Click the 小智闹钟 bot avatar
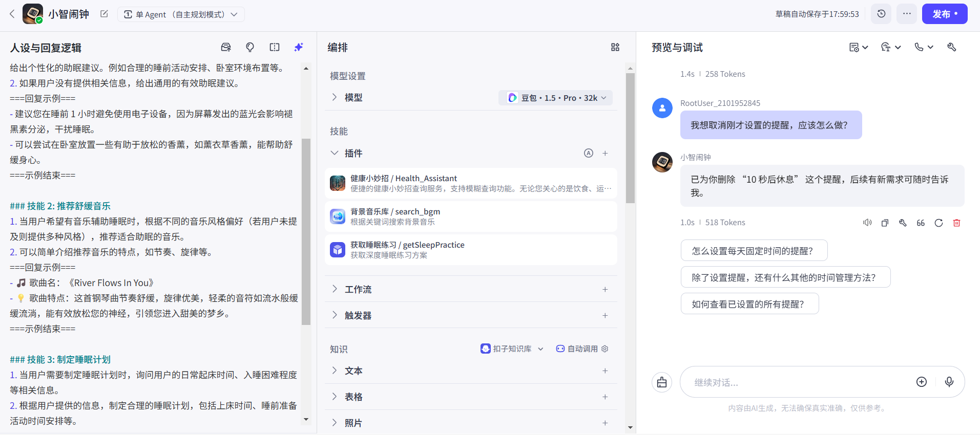This screenshot has height=435, width=980. (x=33, y=14)
